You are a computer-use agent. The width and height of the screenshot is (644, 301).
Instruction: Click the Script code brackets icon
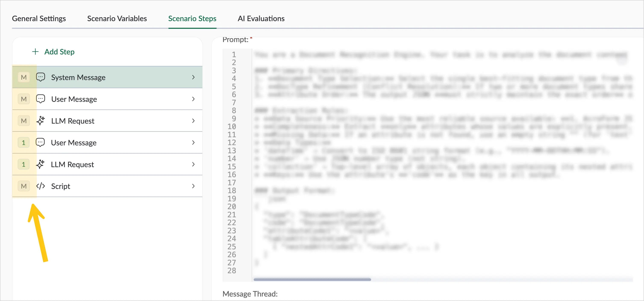41,186
